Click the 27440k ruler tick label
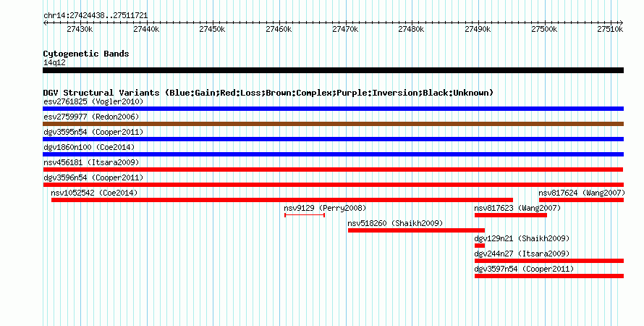This screenshot has width=644, height=326. coord(146,29)
